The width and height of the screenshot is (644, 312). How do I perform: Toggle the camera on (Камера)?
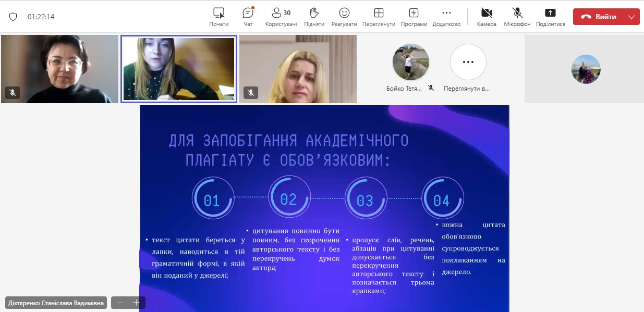pyautogui.click(x=487, y=17)
